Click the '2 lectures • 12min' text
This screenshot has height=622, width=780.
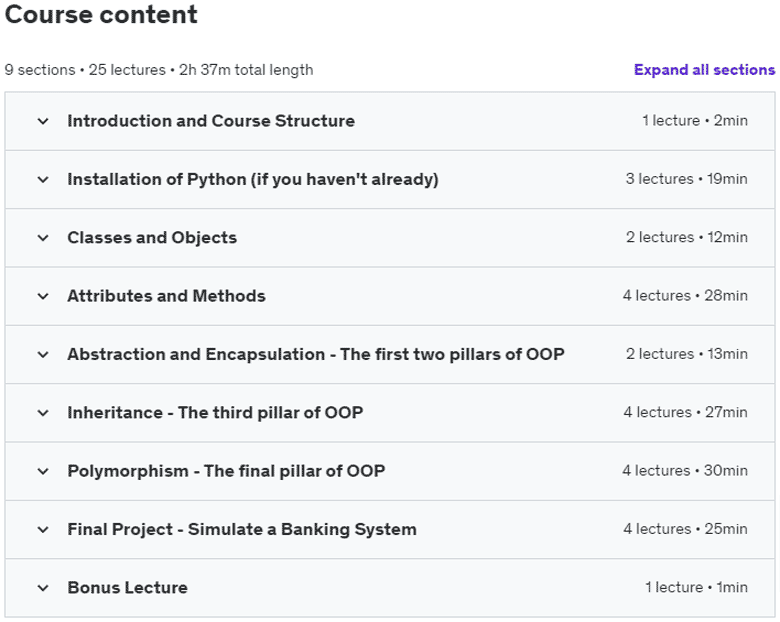pos(686,237)
